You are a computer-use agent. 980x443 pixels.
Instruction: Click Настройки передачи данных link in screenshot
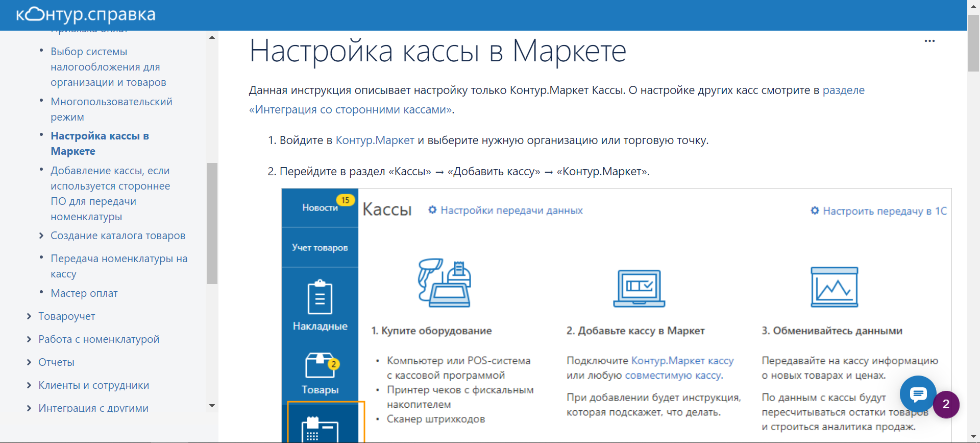tap(511, 211)
